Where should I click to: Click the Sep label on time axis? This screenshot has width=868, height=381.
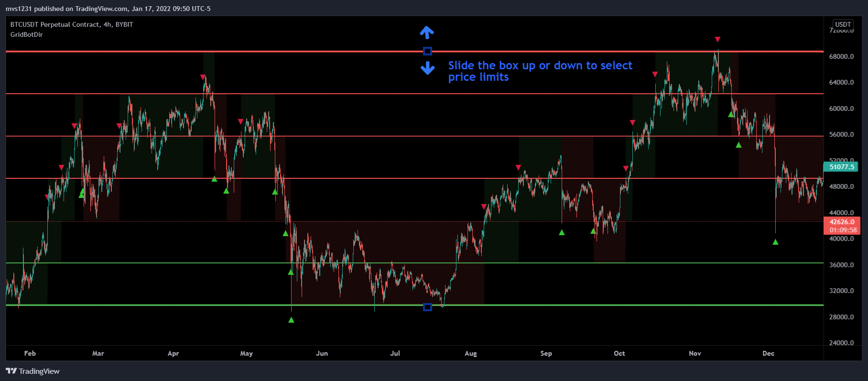[x=546, y=353]
